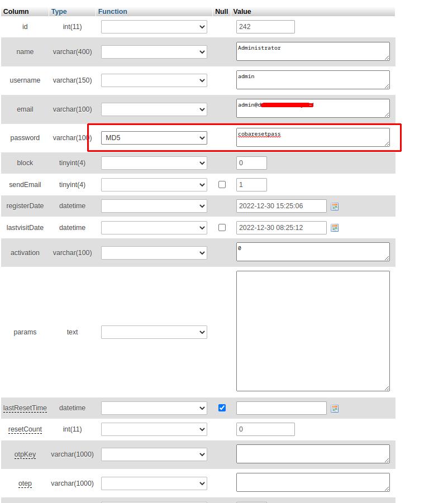Screen dimensions: 448x503
Task: Toggle the sendEmail Null checkbox
Action: pyautogui.click(x=222, y=184)
